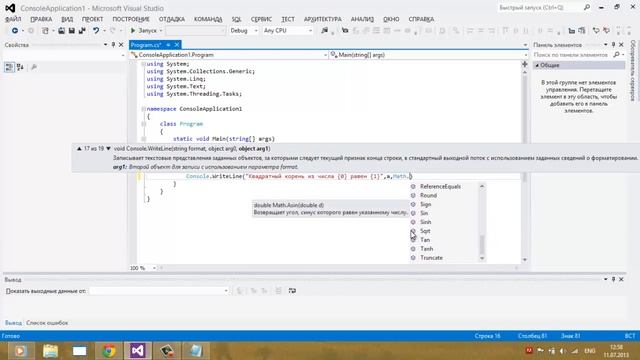Show the previous overload in the parameter tooltip
The image size is (640, 360).
(x=79, y=149)
